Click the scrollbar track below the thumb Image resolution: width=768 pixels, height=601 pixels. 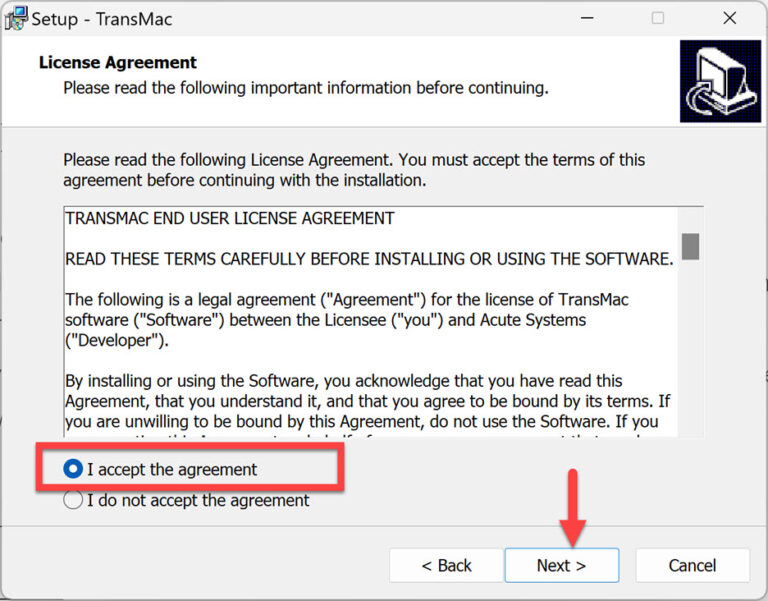click(x=691, y=348)
